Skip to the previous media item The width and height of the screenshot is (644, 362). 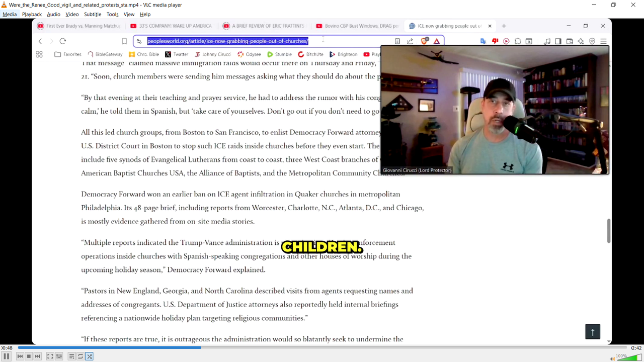click(x=20, y=356)
